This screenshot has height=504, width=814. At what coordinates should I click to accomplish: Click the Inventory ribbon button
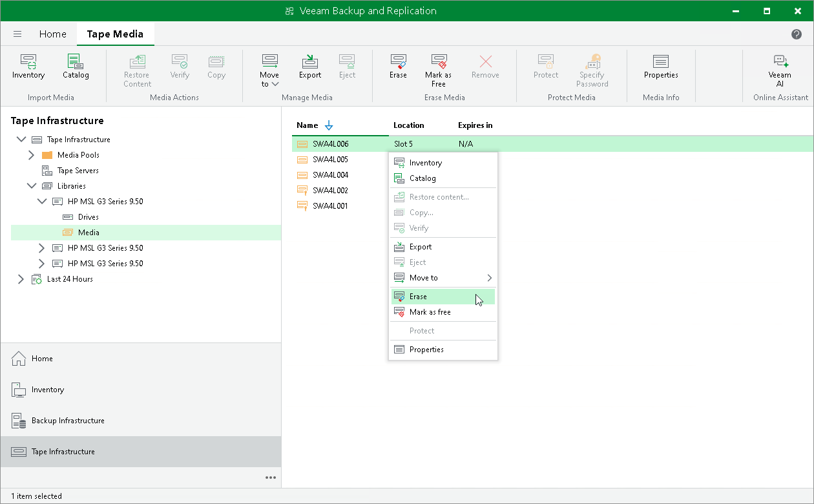(28, 67)
